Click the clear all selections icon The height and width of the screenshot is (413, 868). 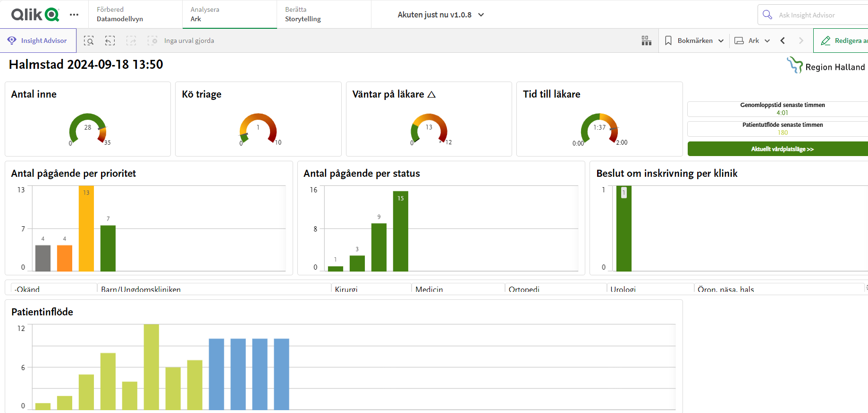tap(152, 41)
